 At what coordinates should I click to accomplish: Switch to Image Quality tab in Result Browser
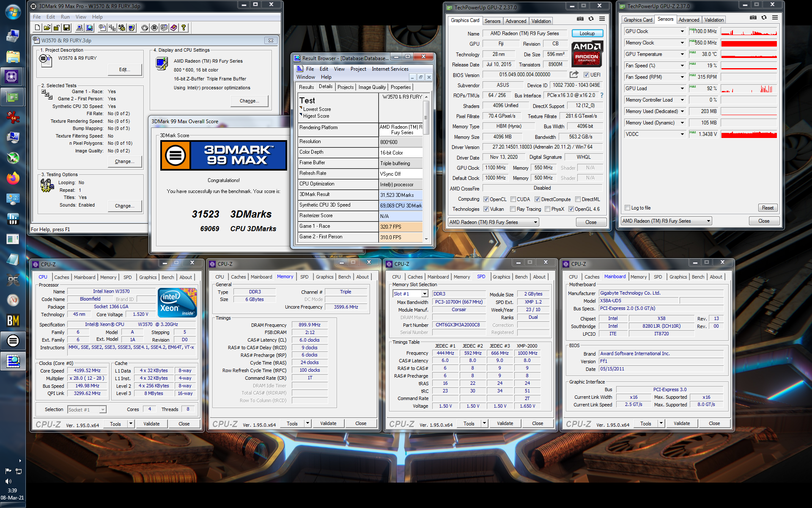372,87
